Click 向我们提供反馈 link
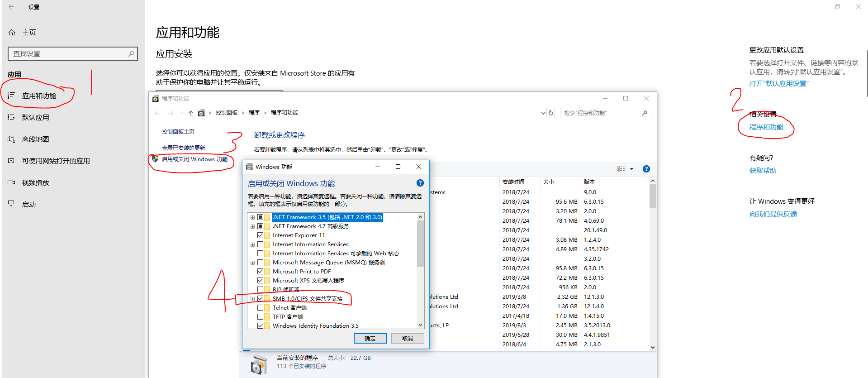Viewport: 868px width, 378px height. click(x=773, y=214)
